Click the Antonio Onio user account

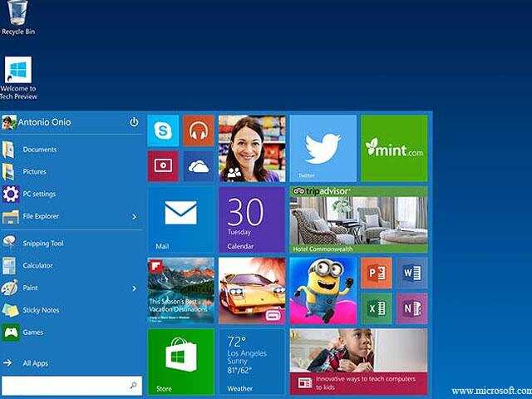tap(44, 122)
